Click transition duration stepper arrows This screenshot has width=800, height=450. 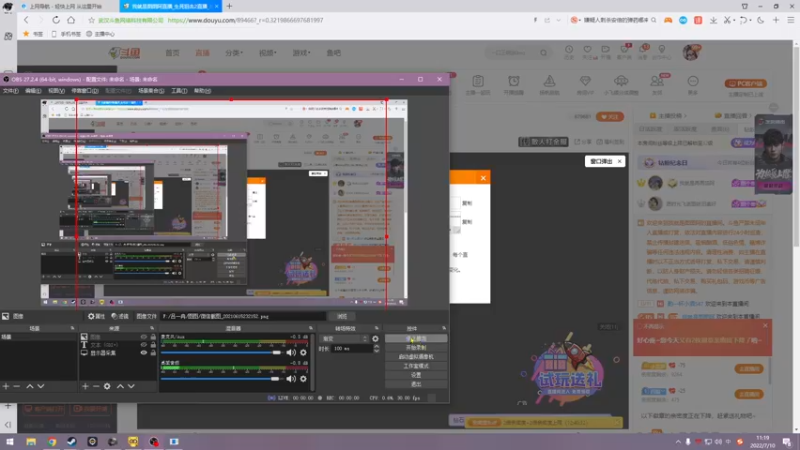[377, 348]
